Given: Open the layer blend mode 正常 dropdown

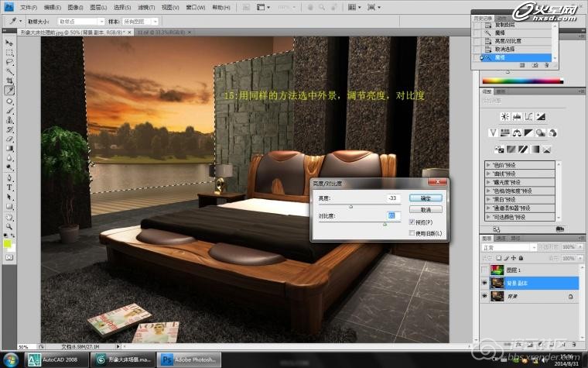Looking at the screenshot, I should pyautogui.click(x=509, y=247).
